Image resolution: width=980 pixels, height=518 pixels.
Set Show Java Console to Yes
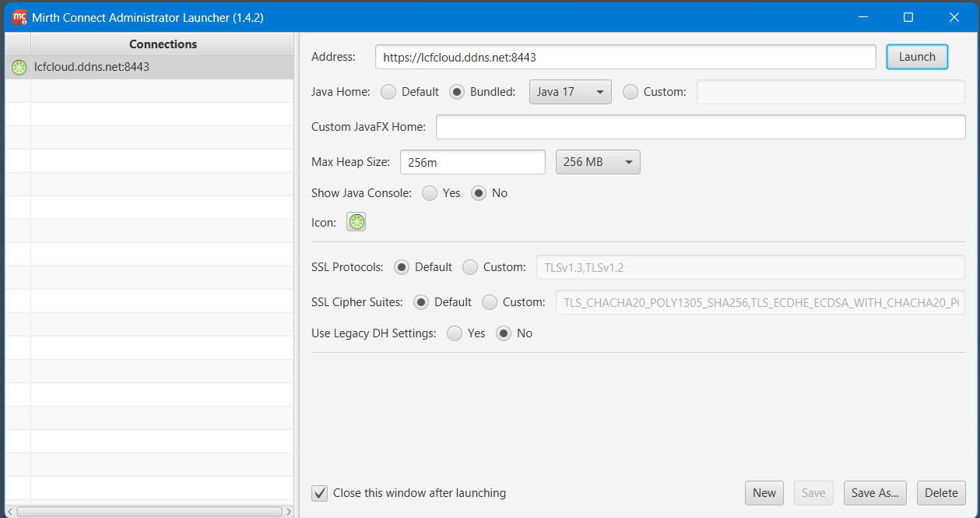click(430, 193)
